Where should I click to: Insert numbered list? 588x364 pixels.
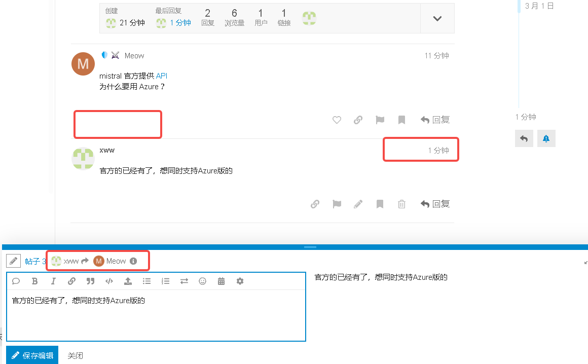165,281
